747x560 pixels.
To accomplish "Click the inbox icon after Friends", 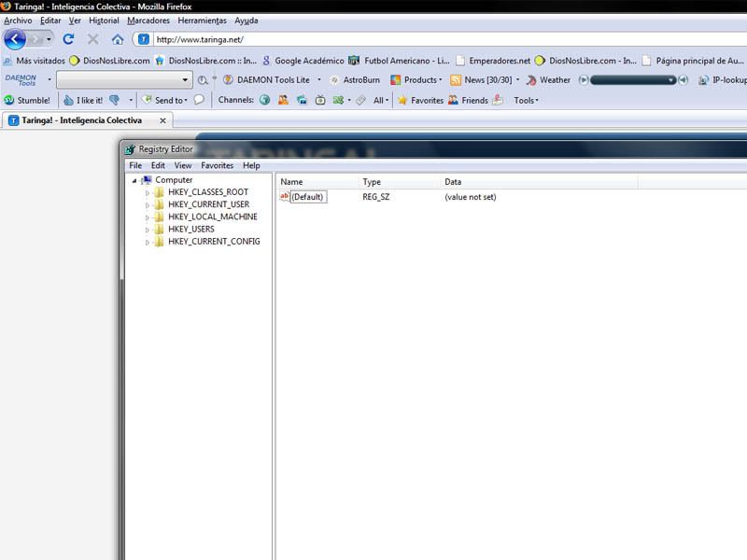I will pyautogui.click(x=498, y=100).
